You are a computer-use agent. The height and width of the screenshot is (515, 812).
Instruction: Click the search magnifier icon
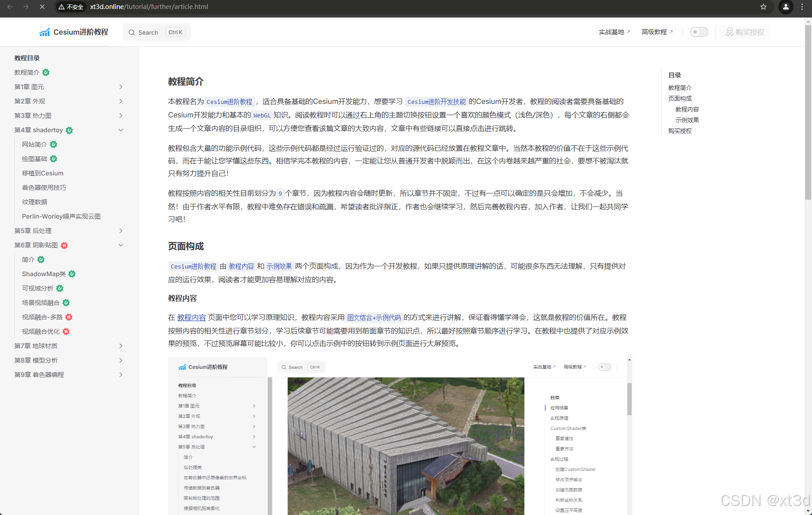[x=132, y=32]
